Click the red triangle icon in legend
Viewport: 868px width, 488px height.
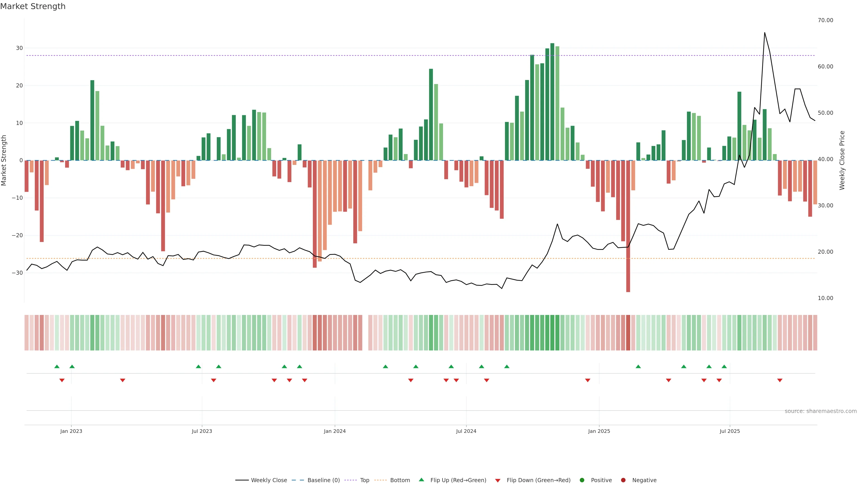tap(498, 480)
